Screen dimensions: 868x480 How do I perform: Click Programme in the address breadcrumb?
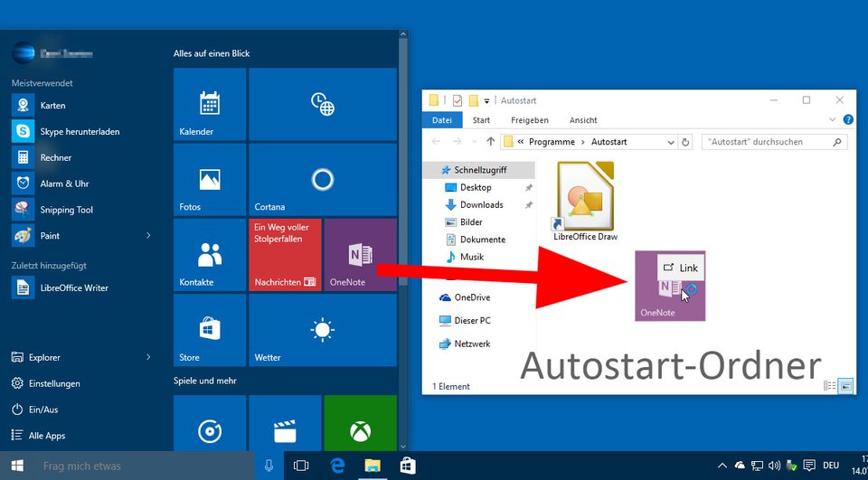pos(552,142)
